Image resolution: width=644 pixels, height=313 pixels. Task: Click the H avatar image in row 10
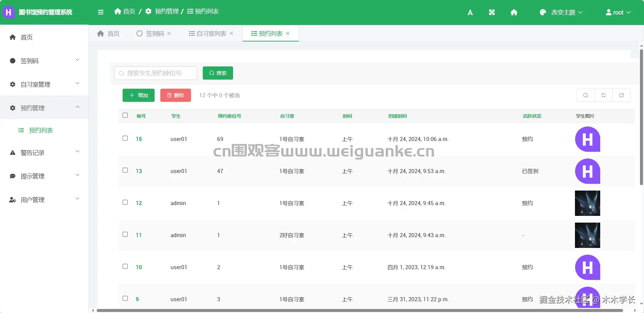[587, 267]
